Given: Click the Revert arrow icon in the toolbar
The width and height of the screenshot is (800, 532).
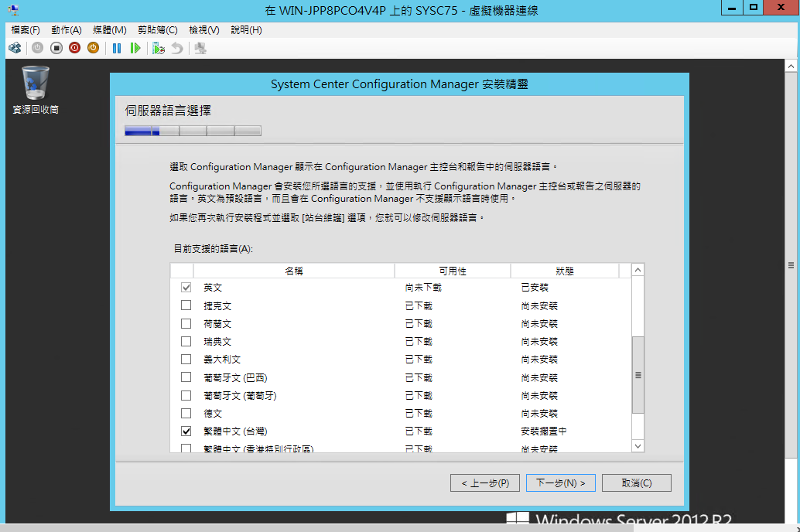Looking at the screenshot, I should [176, 48].
